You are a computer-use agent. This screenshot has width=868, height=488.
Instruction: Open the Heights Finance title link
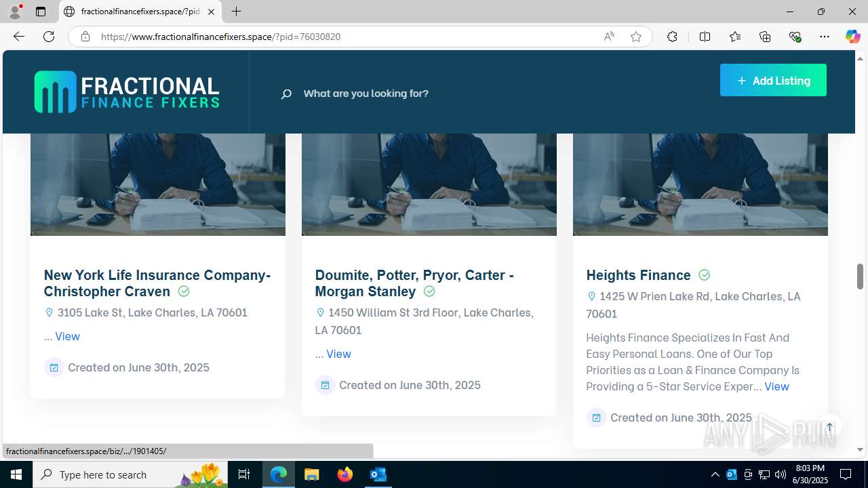click(x=638, y=275)
